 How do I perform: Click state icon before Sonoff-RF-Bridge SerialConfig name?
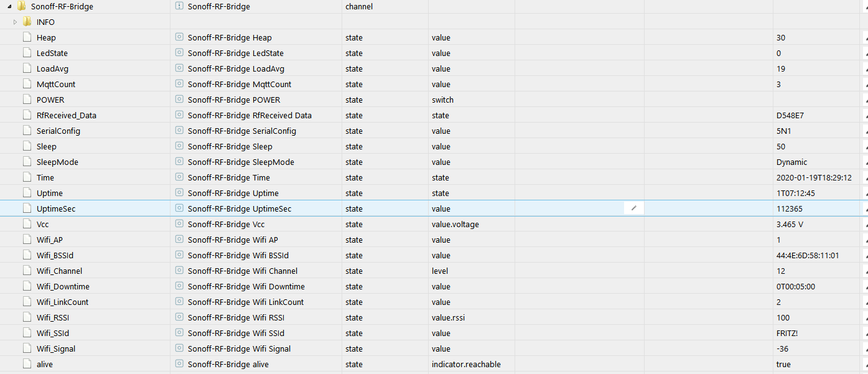tap(180, 131)
